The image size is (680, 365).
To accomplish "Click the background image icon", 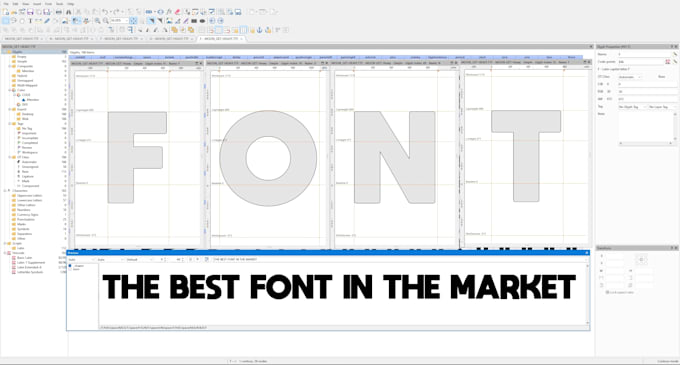I will coord(64,21).
